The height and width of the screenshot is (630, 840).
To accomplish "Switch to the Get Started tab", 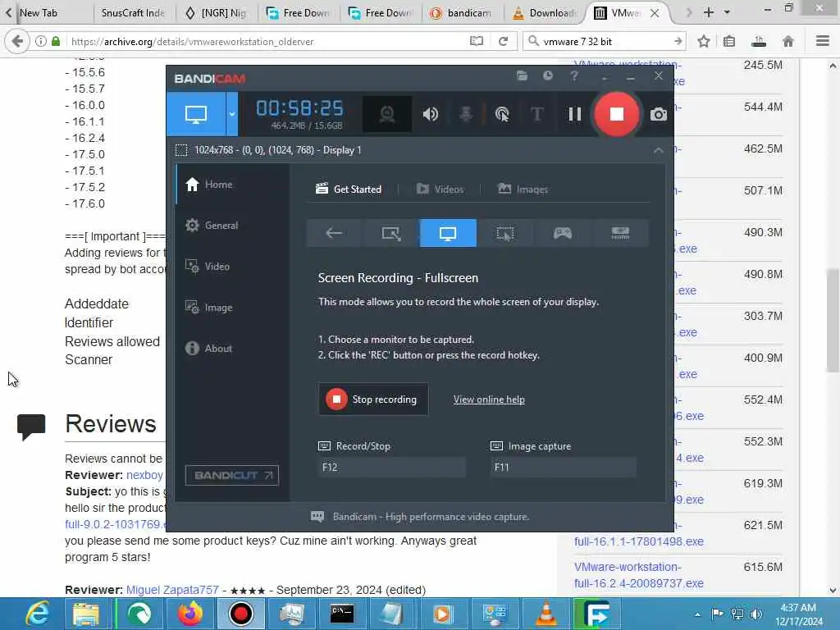I will [349, 189].
